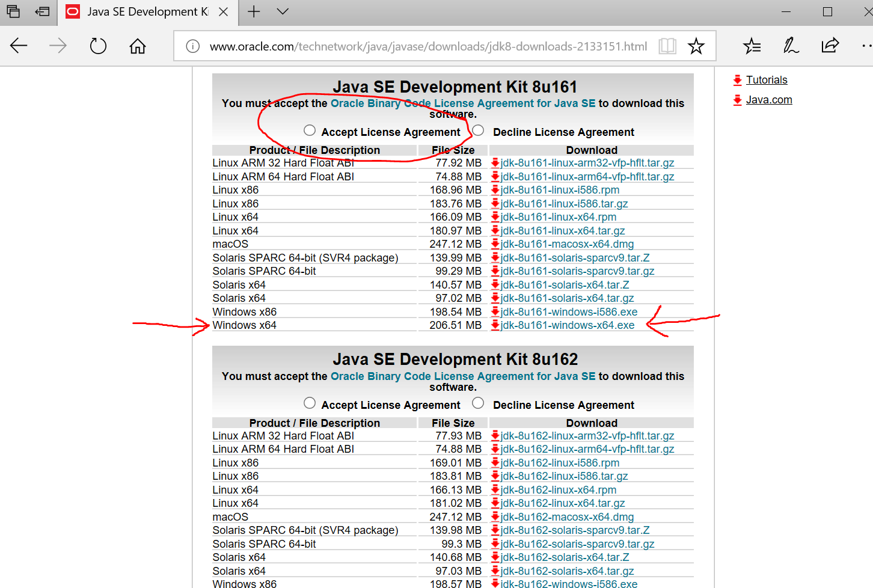Screen dimensions: 873x588
Task: Select the Java SE Development Kit tab
Action: coord(148,12)
